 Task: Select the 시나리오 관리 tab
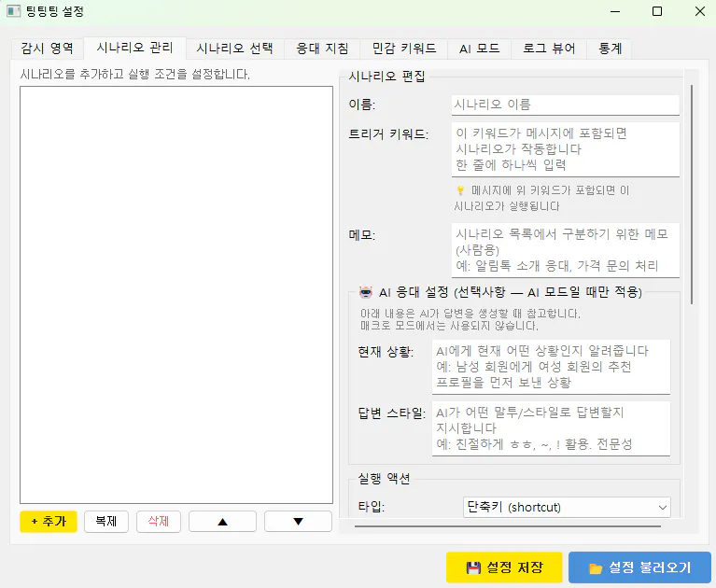point(134,48)
